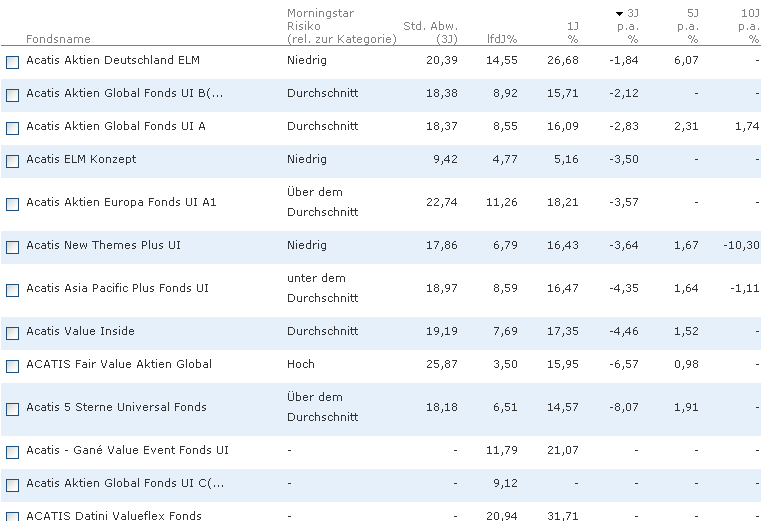Select 10J value -1,11
Image resolution: width=768 pixels, height=521 pixels.
[744, 288]
